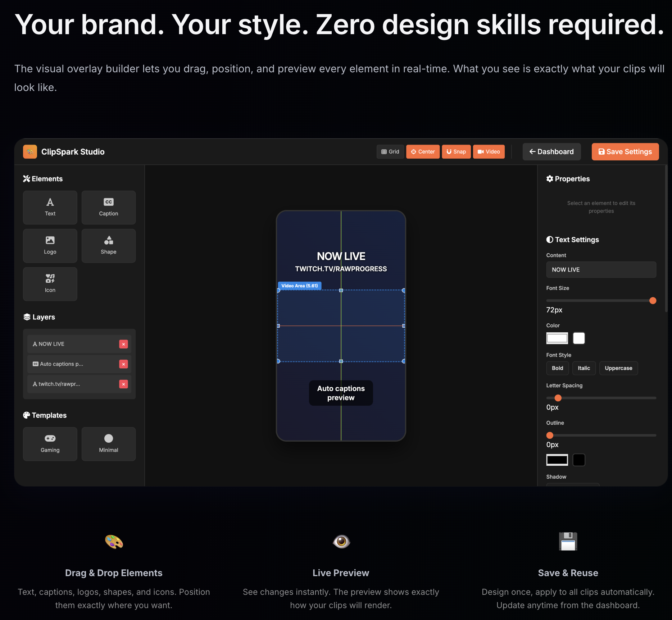Select the Text element tool
Viewport: 672px width, 620px height.
(x=50, y=208)
